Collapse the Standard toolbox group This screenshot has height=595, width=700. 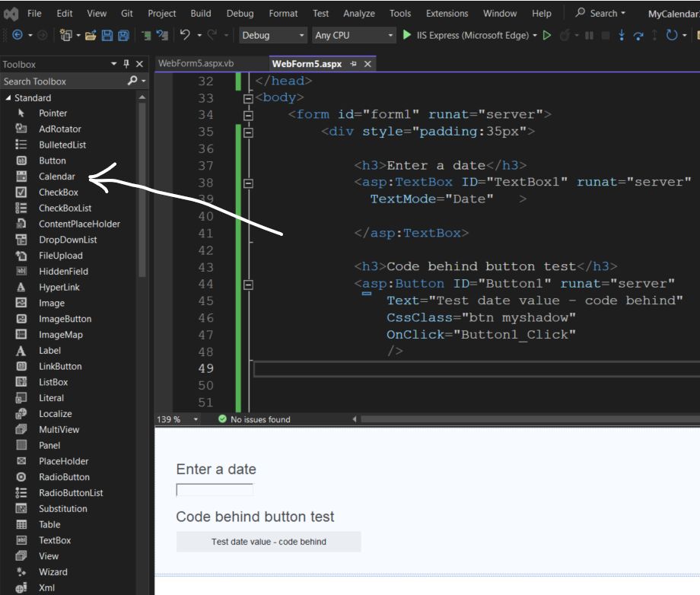8,97
